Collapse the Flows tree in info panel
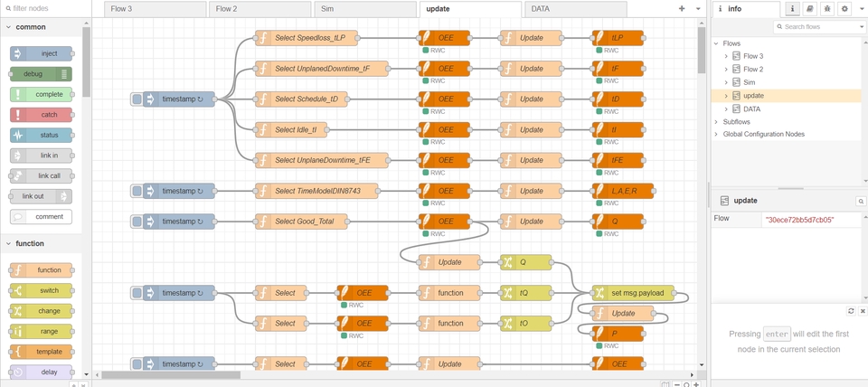Viewport: 868px width, 387px height. point(716,43)
